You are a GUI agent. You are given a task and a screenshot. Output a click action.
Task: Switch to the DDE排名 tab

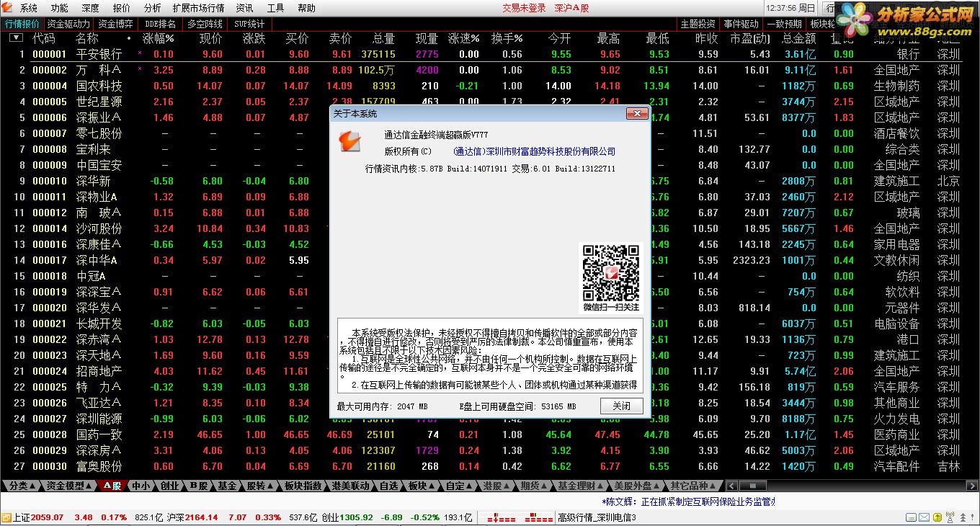click(160, 24)
